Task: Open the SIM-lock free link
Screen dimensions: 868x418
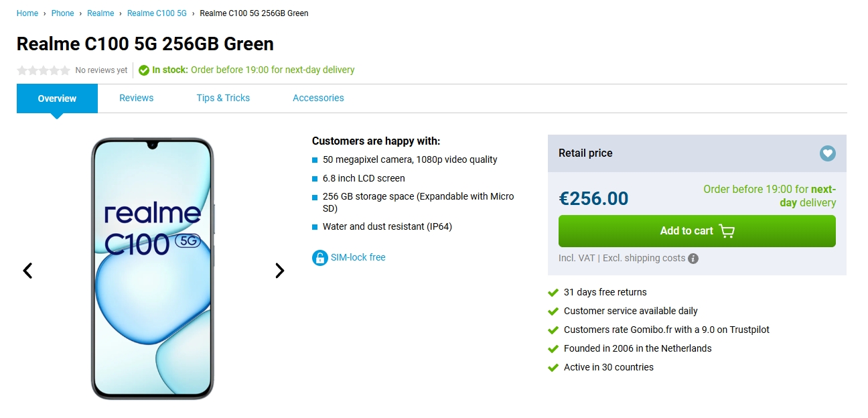Action: pos(358,257)
